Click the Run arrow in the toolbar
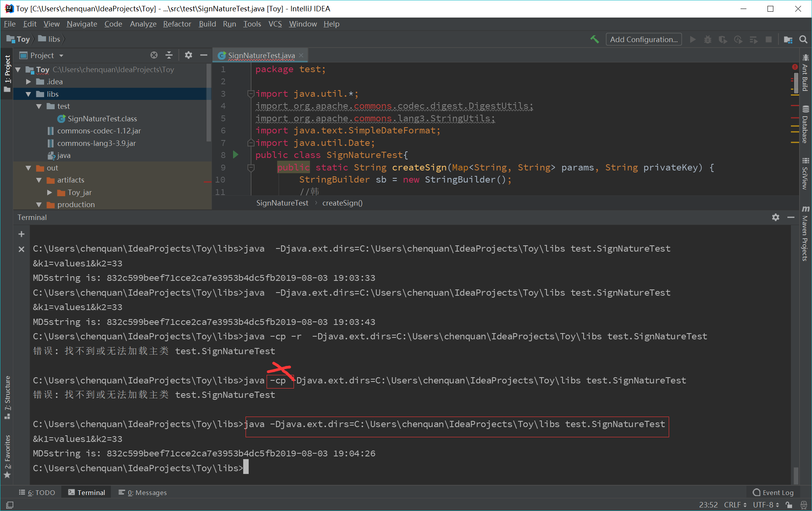812x511 pixels. 693,39
